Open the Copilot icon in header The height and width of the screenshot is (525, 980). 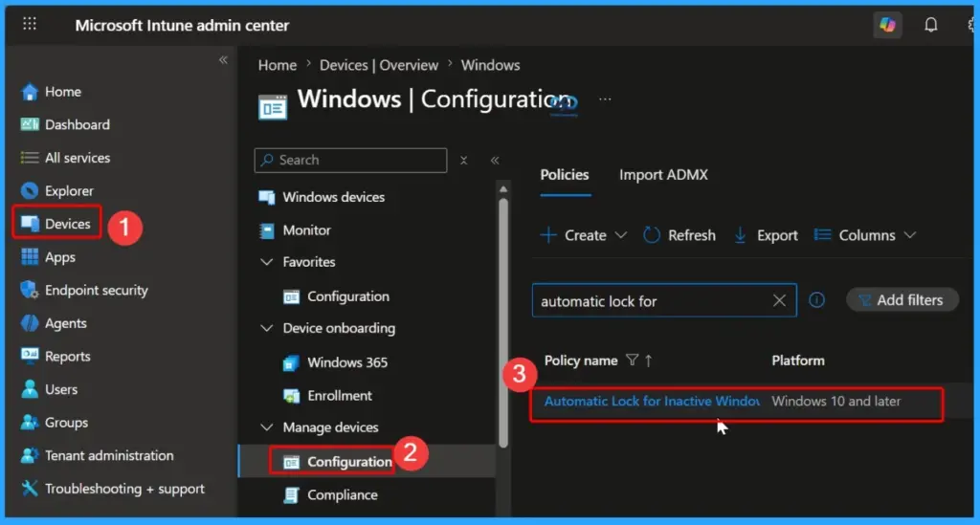[x=887, y=25]
